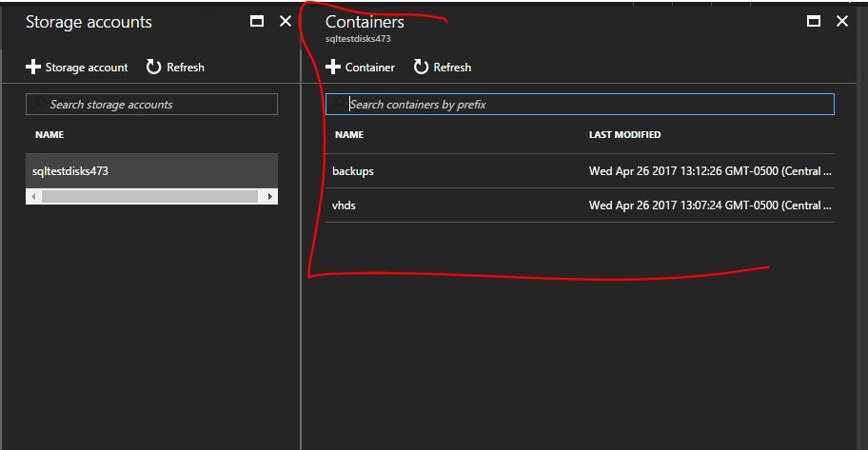
Task: Select the sqltestdisks473 storage account
Action: 70,171
